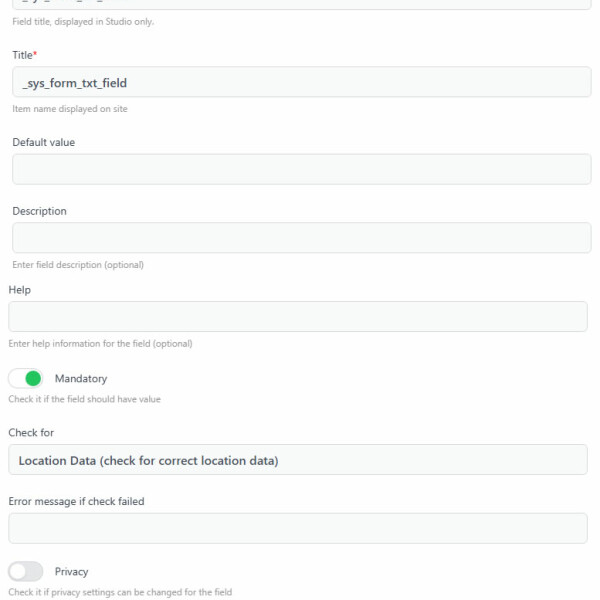The image size is (600, 600).
Task: Click the Title input field
Action: (x=301, y=82)
